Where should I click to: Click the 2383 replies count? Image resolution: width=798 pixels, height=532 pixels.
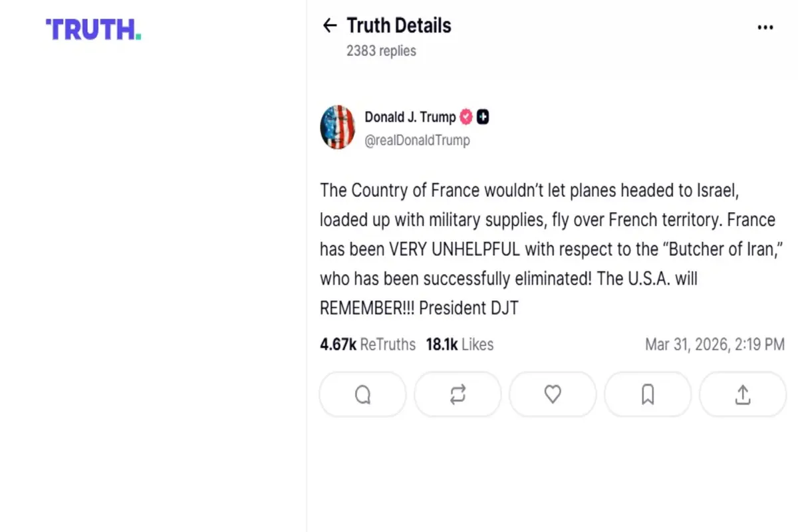(381, 51)
